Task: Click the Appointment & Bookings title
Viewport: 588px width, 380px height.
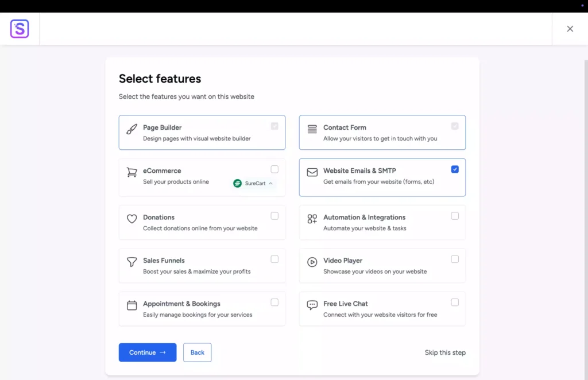Action: pos(181,304)
